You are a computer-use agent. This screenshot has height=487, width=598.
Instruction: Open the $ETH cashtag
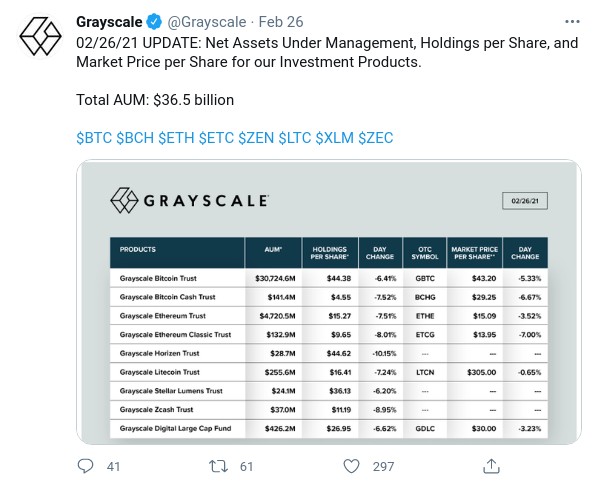click(176, 138)
